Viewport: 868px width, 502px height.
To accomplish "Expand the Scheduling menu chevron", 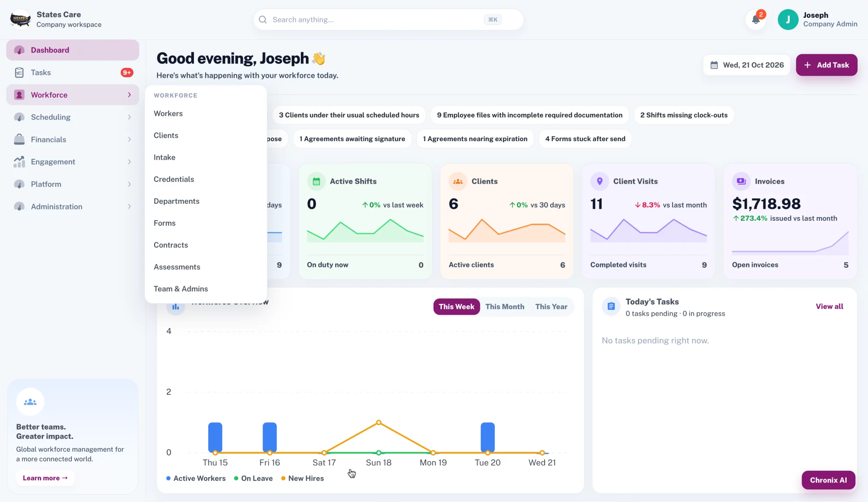I will pos(129,117).
